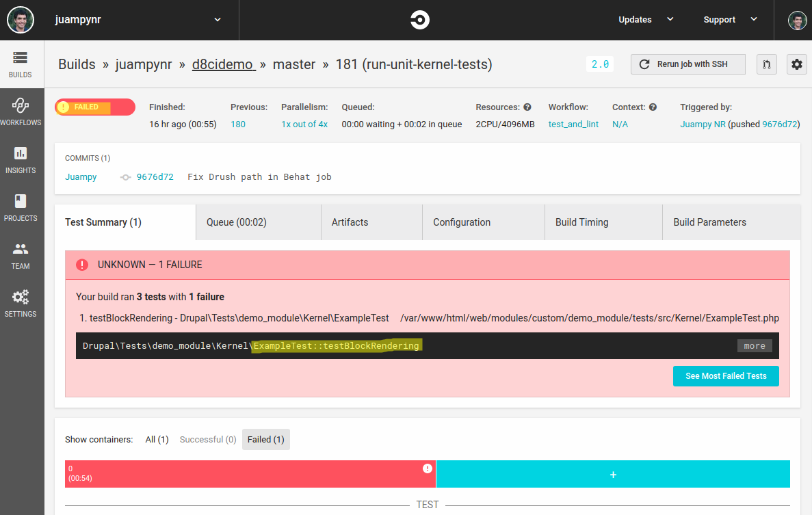Open the Builds section in sidebar

[20, 64]
